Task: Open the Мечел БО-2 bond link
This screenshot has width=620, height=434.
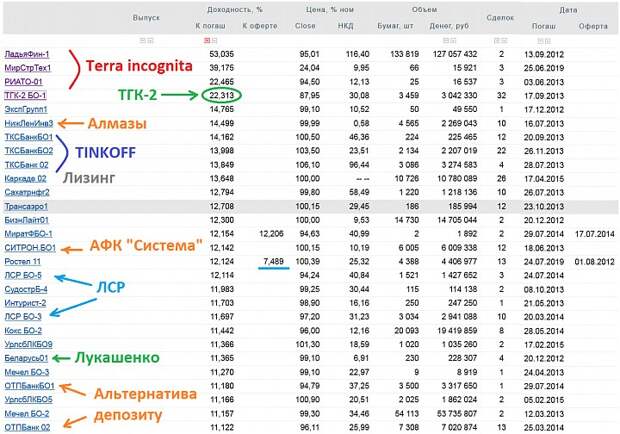Action: [x=27, y=413]
